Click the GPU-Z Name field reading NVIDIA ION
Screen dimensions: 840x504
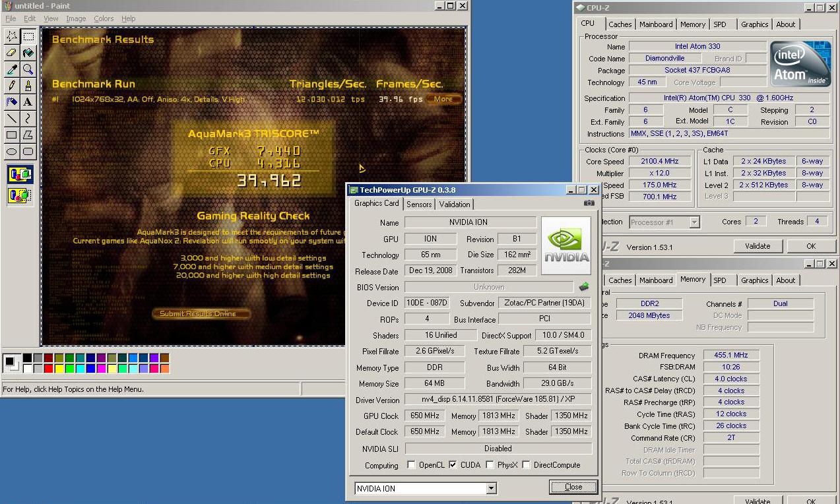coord(470,222)
